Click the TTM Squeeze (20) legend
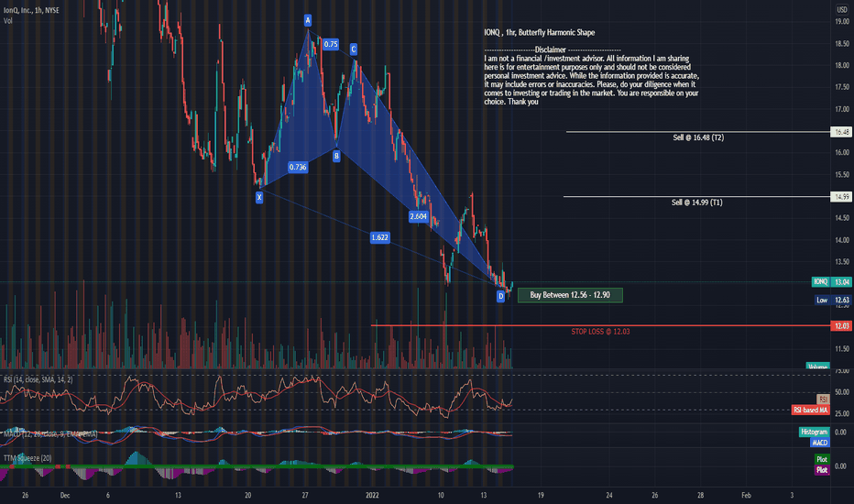This screenshot has height=504, width=854. tap(27, 458)
